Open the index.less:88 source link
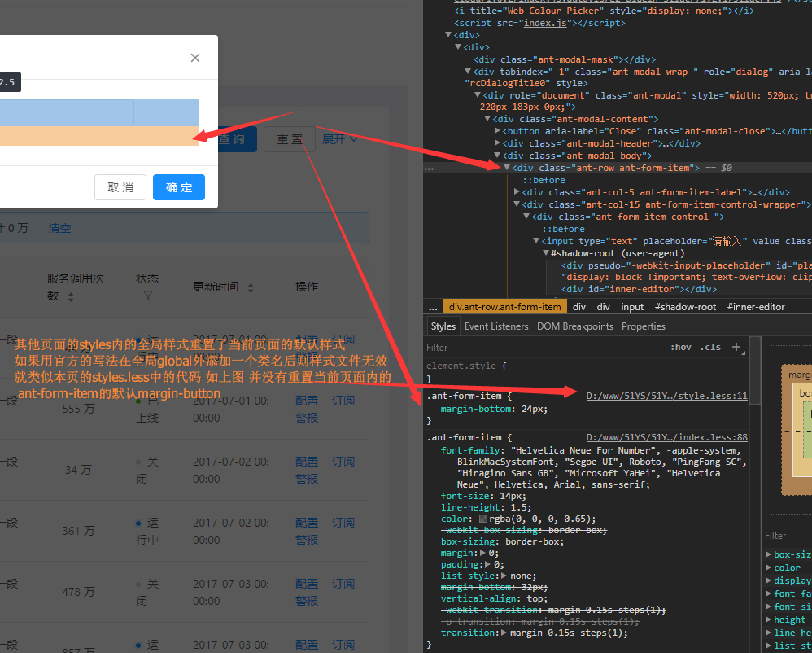812x653 pixels. pyautogui.click(x=667, y=437)
